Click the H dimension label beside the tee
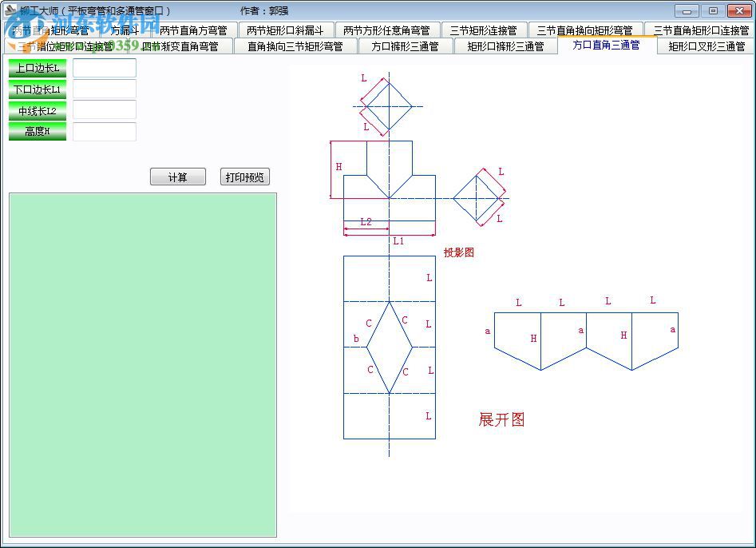Image resolution: width=756 pixels, height=548 pixels. (338, 166)
